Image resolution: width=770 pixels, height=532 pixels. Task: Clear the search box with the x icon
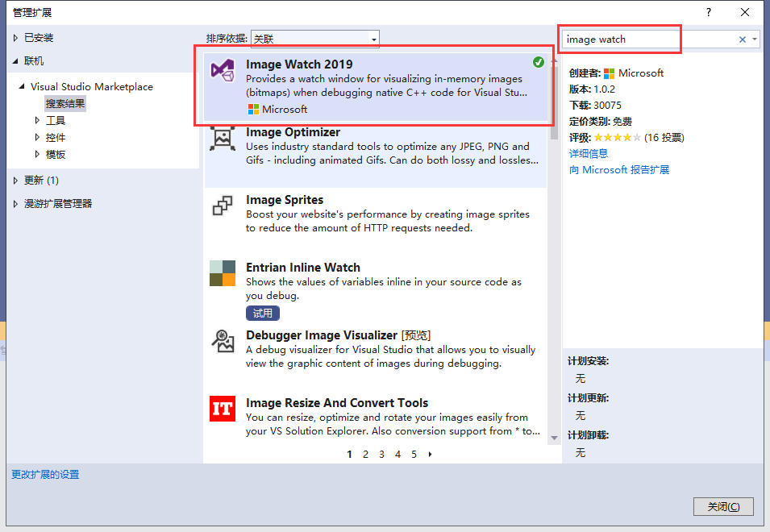(x=744, y=38)
